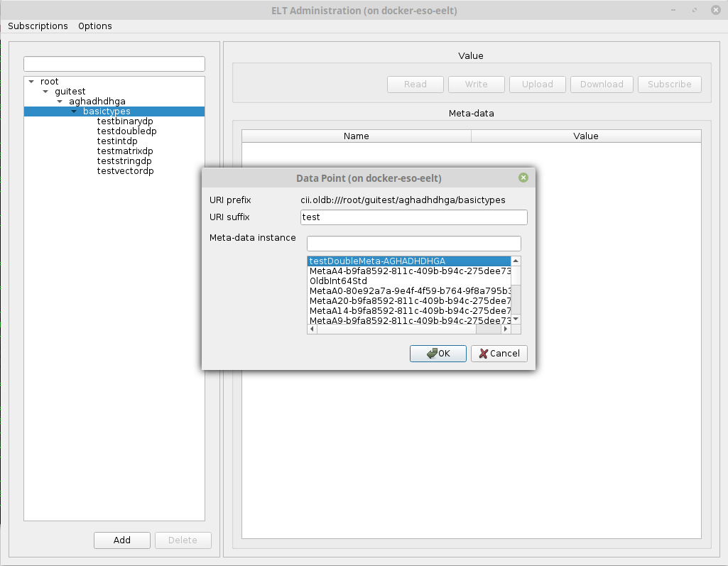Screen dimensions: 728x566
Task: Open the Subscriptions menu
Action: 38,26
